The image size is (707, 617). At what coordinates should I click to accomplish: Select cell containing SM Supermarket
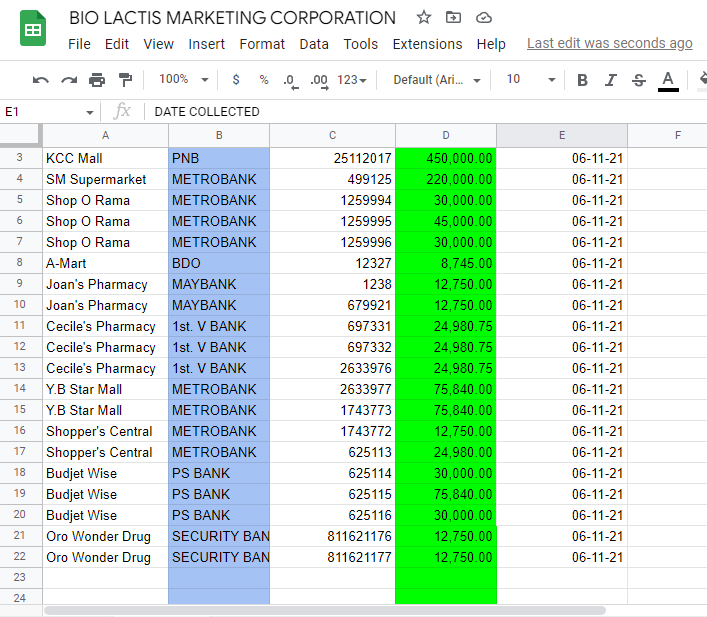point(106,179)
